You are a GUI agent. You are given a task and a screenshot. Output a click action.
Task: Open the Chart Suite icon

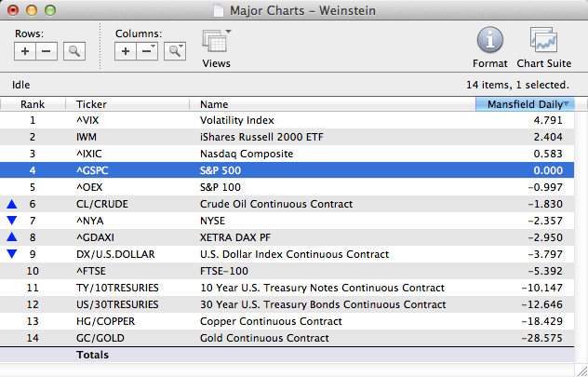click(x=543, y=41)
